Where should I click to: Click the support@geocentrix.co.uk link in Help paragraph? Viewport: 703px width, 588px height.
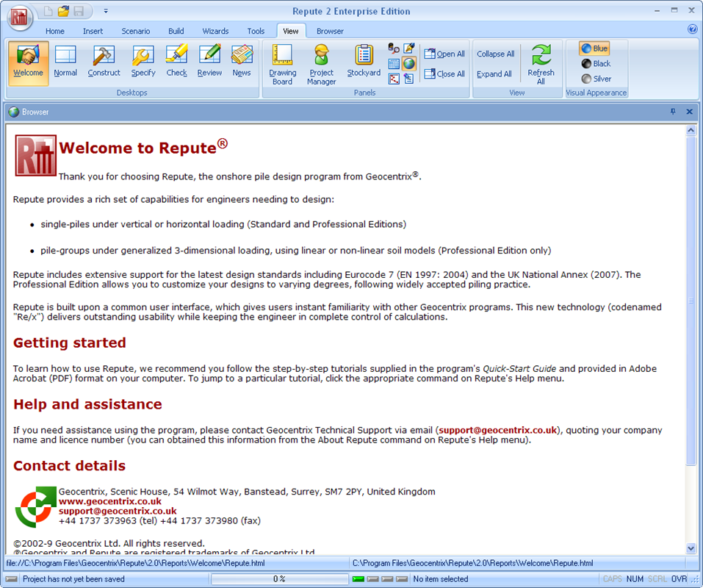tap(497, 430)
